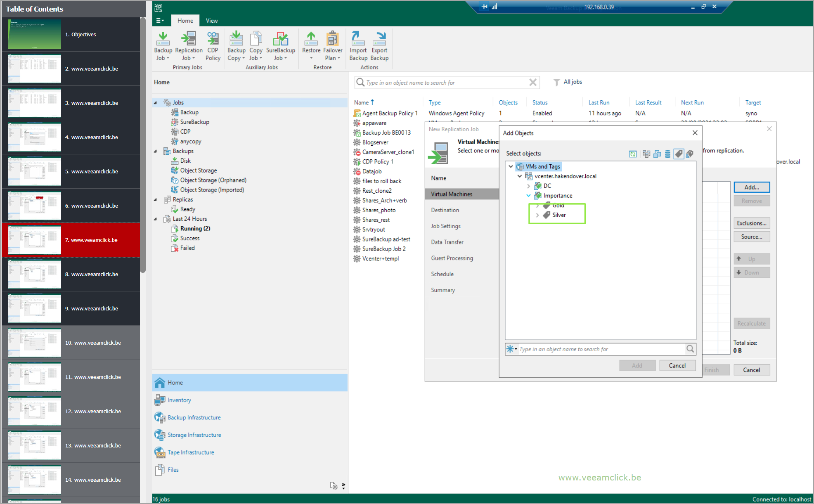The width and height of the screenshot is (814, 504).
Task: Select Destination step in wizard
Action: tap(445, 210)
